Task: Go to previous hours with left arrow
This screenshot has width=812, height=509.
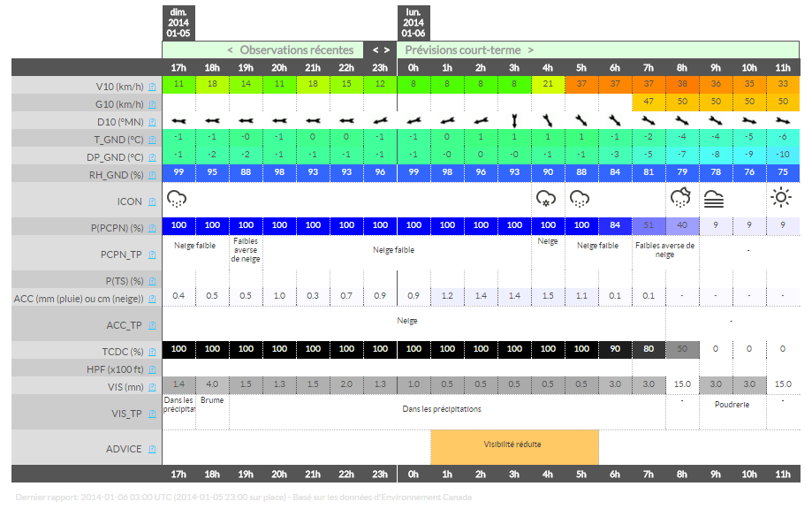Action: (376, 50)
